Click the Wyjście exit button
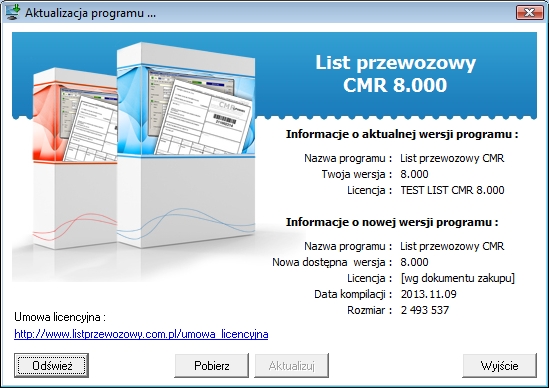Image resolution: width=549 pixels, height=388 pixels. (499, 365)
